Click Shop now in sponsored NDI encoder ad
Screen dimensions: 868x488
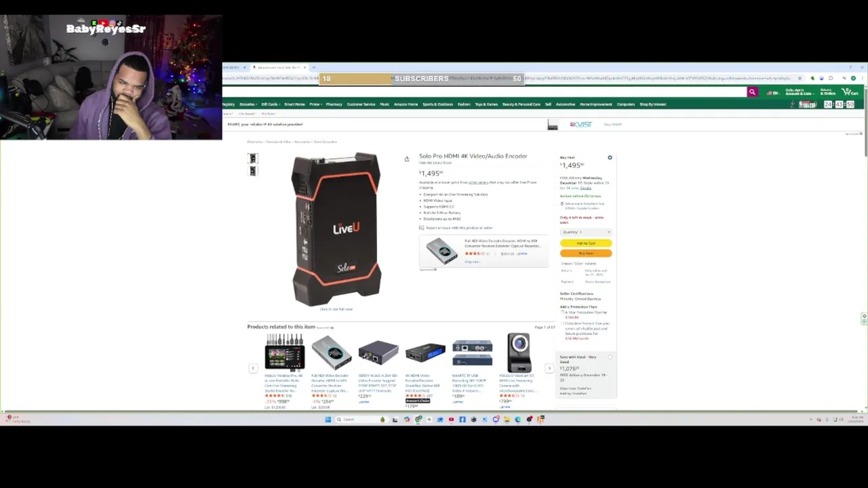tap(472, 262)
